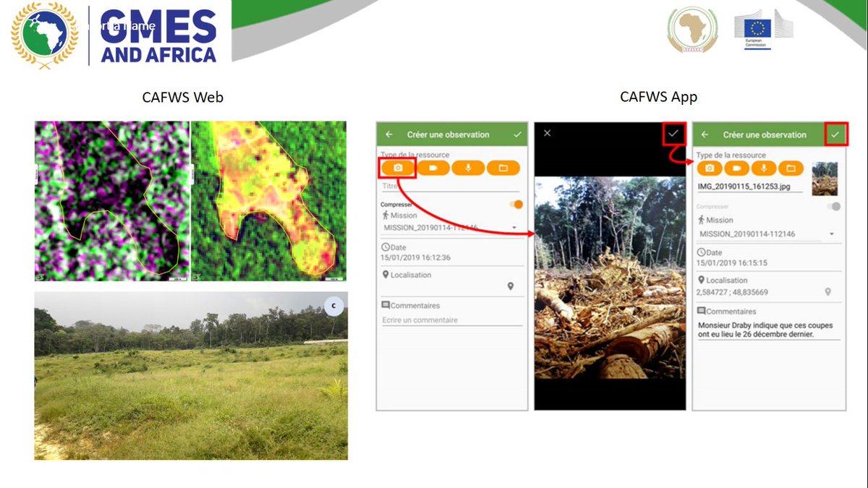
Task: Open the MISSION_20190114-112146 dropdown
Action: click(514, 226)
